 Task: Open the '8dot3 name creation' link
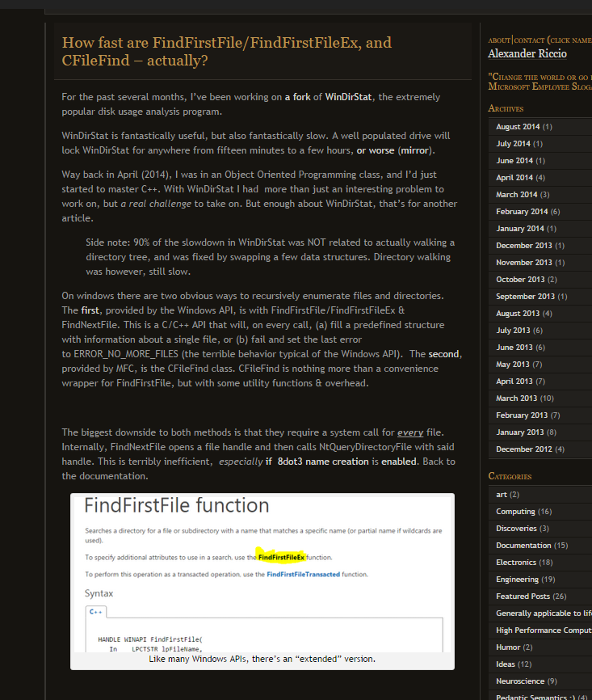coord(322,462)
